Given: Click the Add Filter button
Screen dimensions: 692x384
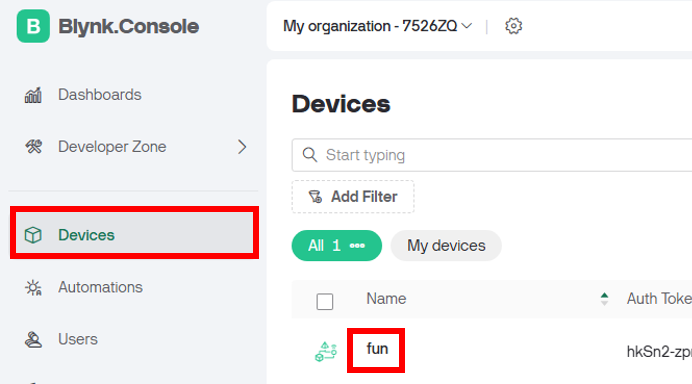Looking at the screenshot, I should pyautogui.click(x=353, y=197).
